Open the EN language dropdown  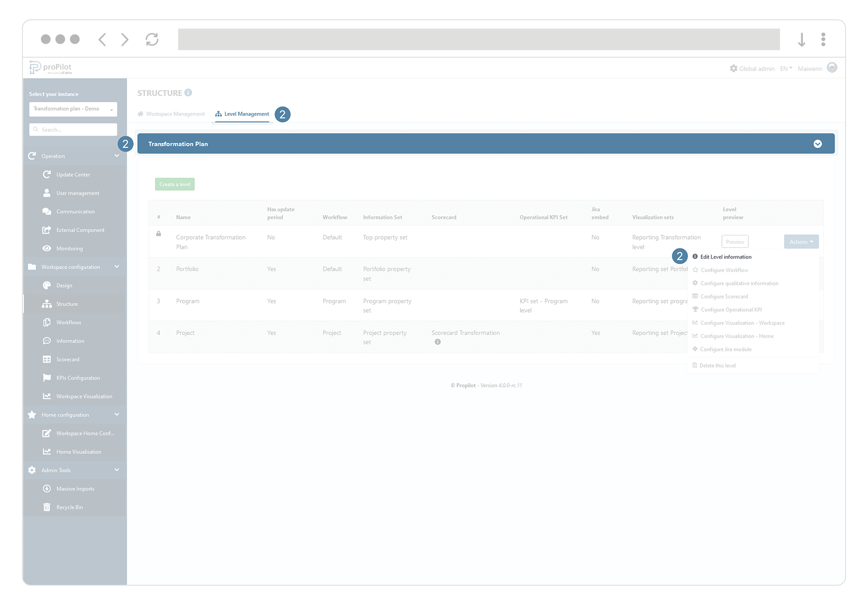coord(786,69)
